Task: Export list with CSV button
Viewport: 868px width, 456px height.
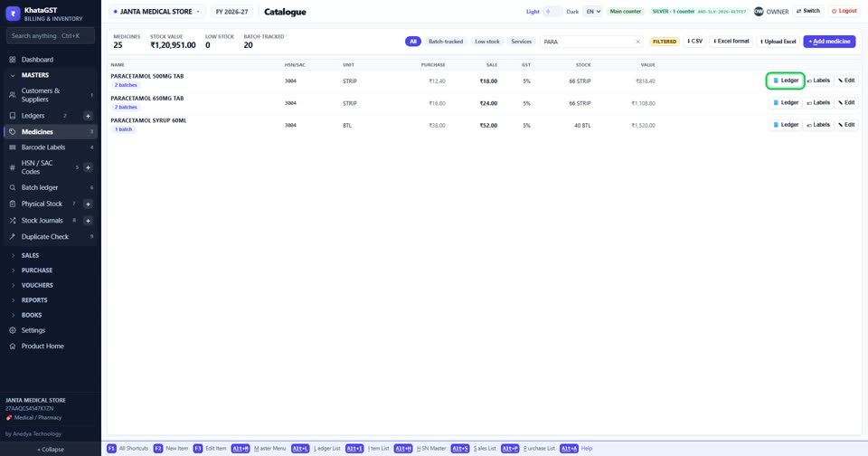Action: tap(694, 42)
